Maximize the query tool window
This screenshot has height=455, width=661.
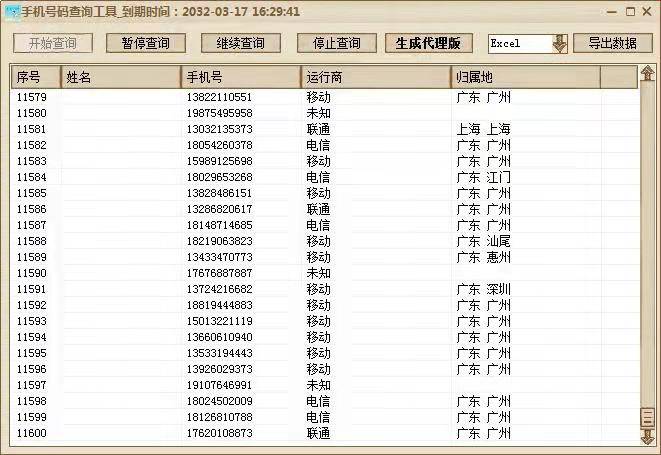[x=630, y=12]
